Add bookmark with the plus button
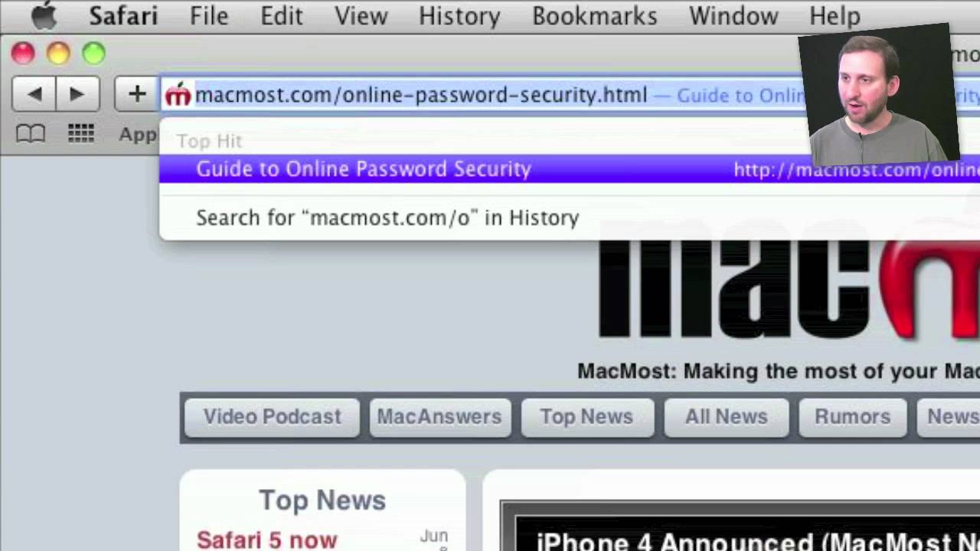 137,94
